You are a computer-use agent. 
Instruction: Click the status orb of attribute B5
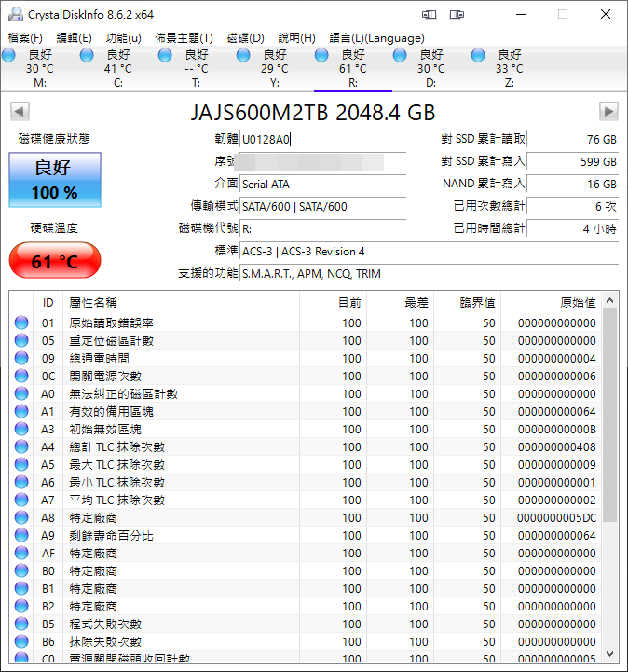pyautogui.click(x=21, y=624)
